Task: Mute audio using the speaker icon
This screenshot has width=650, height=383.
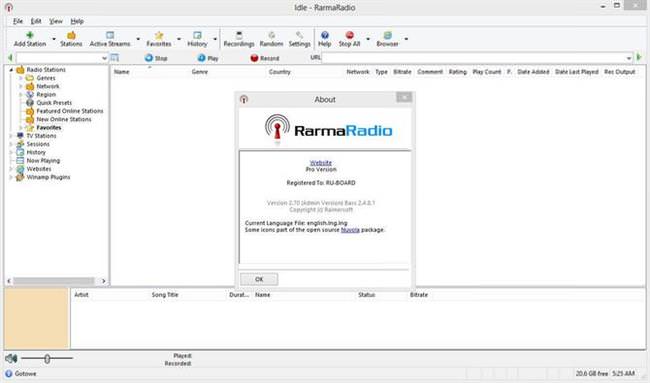Action: click(x=11, y=358)
